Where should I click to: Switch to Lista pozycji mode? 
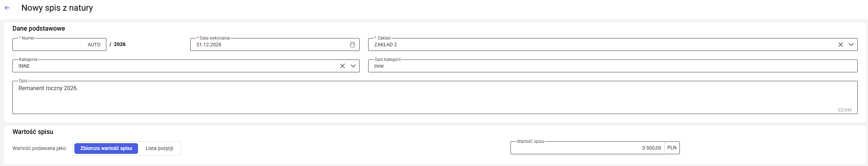[159, 148]
